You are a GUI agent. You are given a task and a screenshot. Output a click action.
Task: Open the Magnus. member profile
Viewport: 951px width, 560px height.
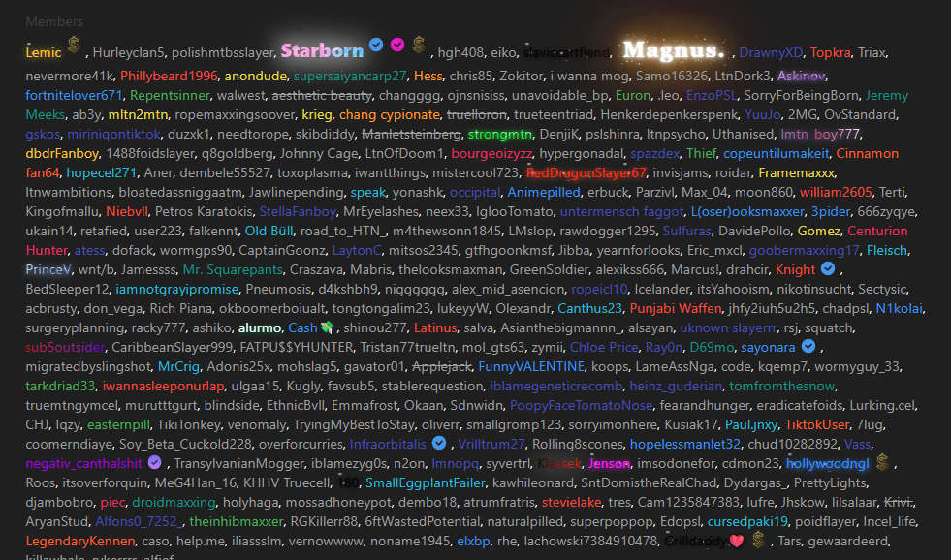pos(673,50)
